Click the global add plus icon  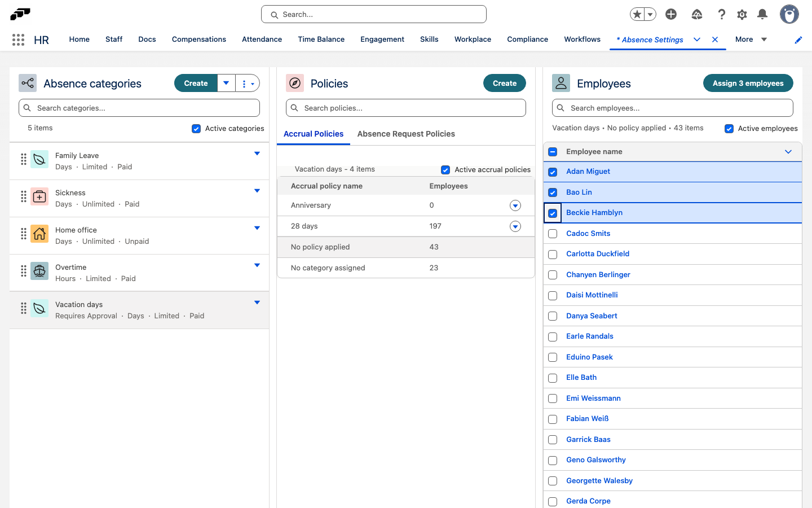coord(671,15)
